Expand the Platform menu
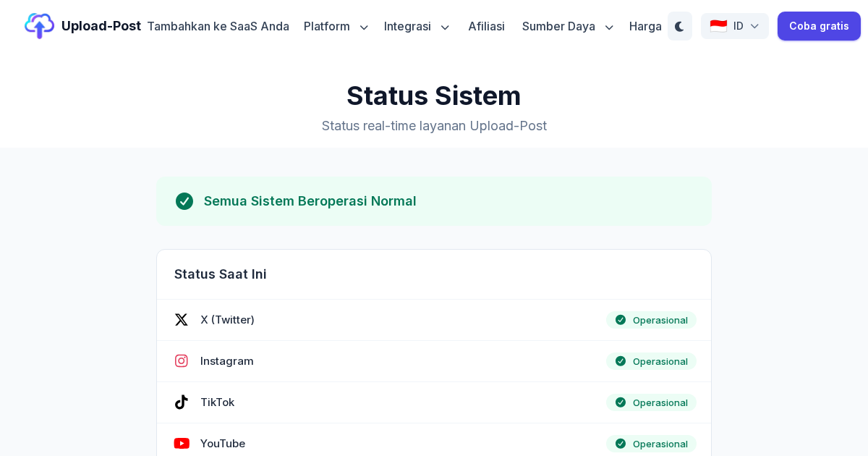 pyautogui.click(x=336, y=26)
